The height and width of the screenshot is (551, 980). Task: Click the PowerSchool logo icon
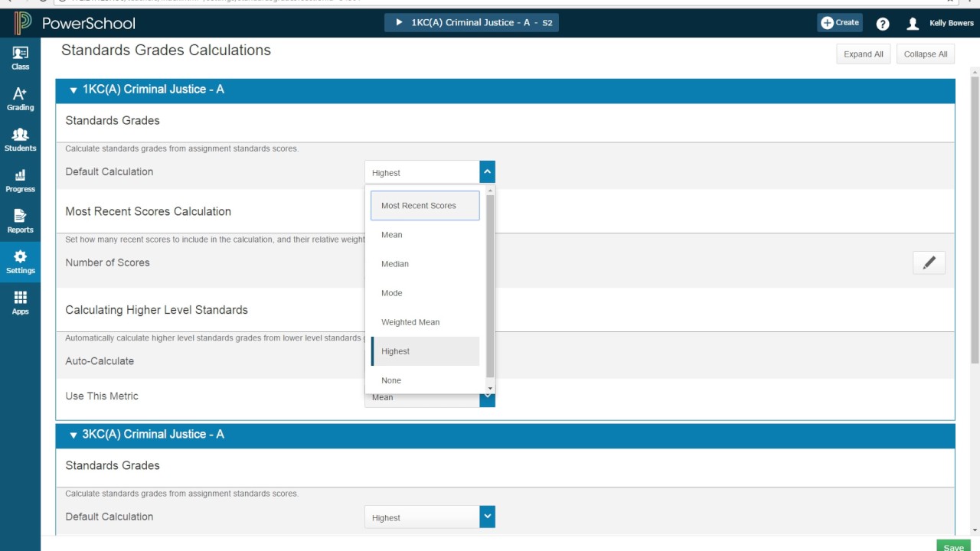click(22, 23)
